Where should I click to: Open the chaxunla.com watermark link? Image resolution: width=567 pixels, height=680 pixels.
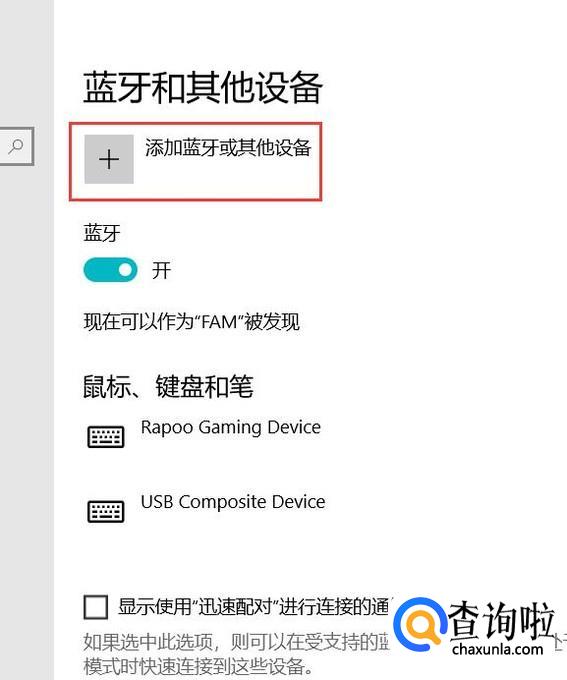tap(498, 649)
